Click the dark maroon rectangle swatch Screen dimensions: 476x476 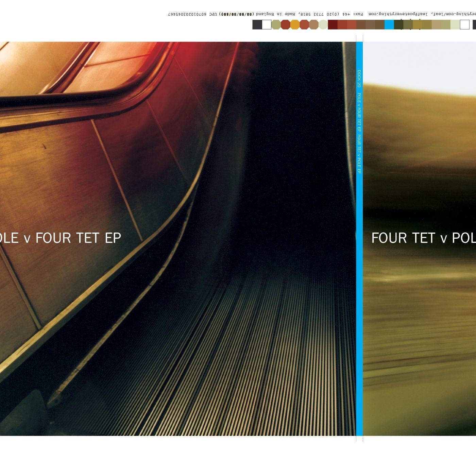[x=333, y=24]
